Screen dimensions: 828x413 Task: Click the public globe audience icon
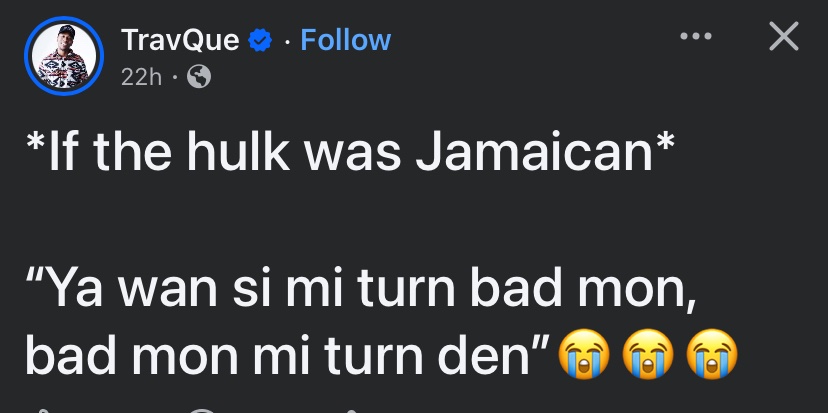coord(199,77)
